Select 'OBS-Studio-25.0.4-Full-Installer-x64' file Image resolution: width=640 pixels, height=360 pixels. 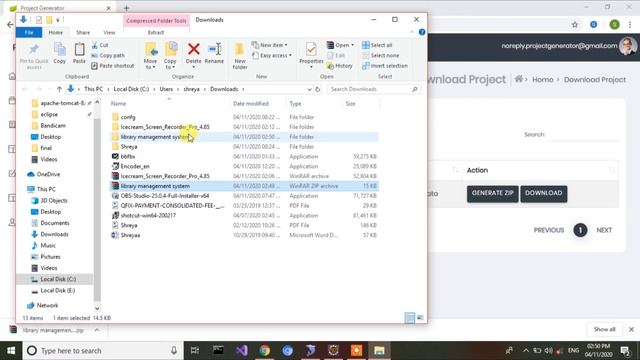(x=164, y=196)
